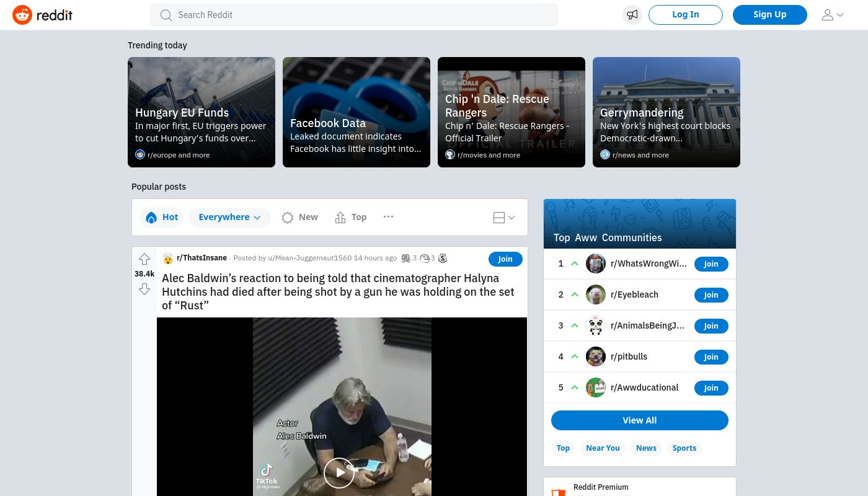Open the advertise megaphone icon
This screenshot has height=496, width=868.
(x=632, y=15)
